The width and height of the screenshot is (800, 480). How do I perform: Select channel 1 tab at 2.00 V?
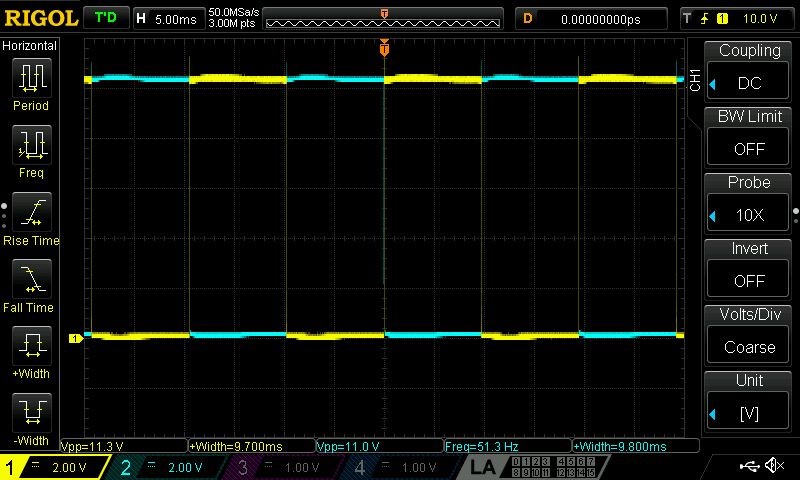pyautogui.click(x=54, y=467)
